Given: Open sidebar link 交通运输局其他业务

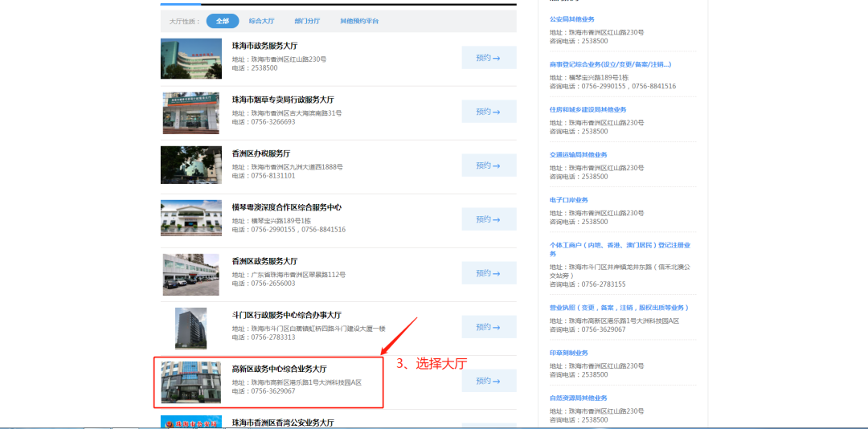Looking at the screenshot, I should click(578, 154).
